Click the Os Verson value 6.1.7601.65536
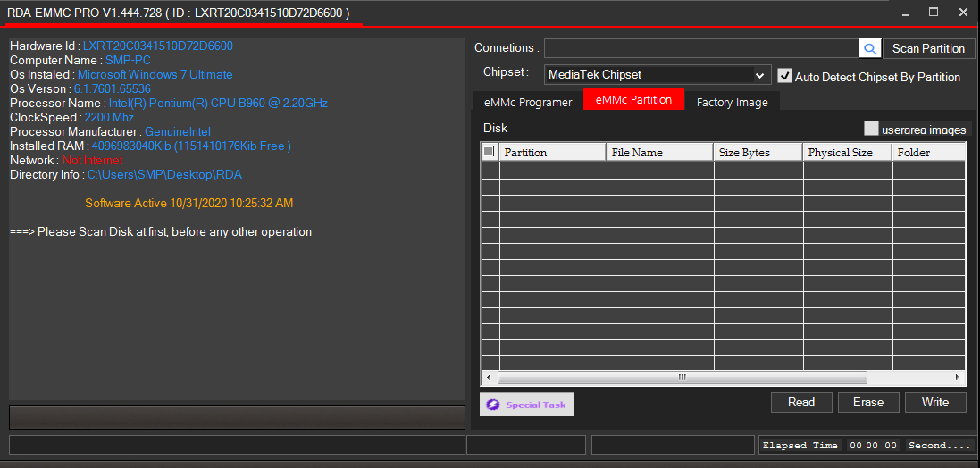The height and width of the screenshot is (468, 980). coord(112,88)
